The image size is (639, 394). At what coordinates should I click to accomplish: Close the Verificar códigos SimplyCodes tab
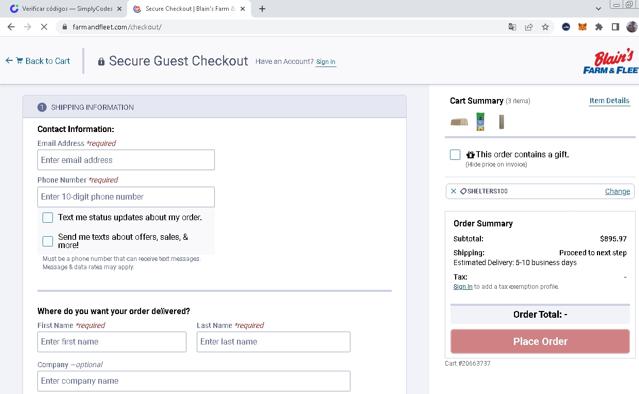[x=119, y=9]
